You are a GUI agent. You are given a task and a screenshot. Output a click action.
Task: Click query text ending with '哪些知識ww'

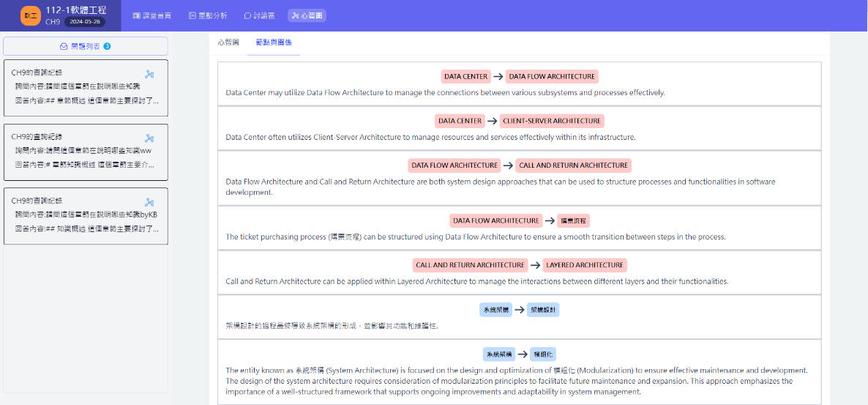[x=83, y=151]
